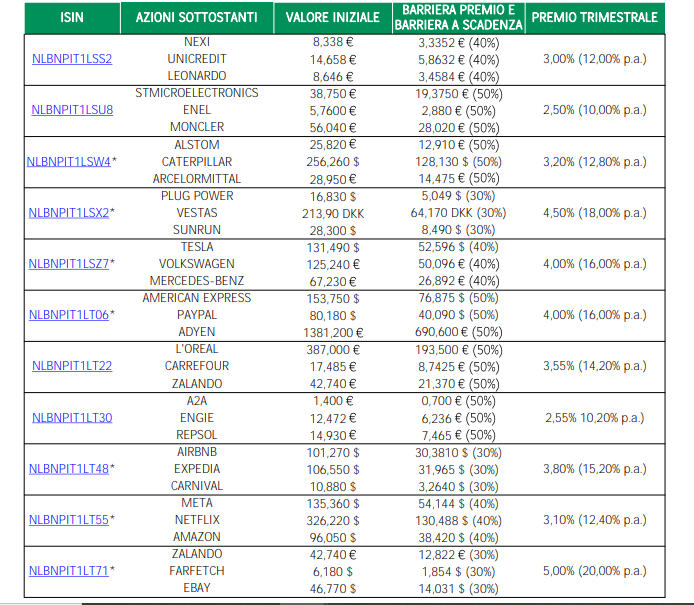Open the NLBNPIT1LSS2 ISIN link

pyautogui.click(x=72, y=59)
